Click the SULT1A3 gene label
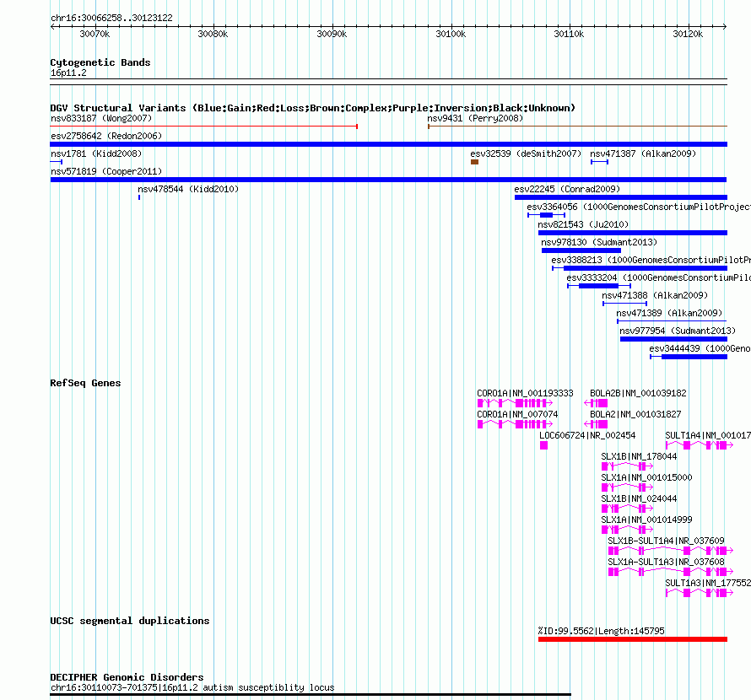This screenshot has height=700, width=751. click(708, 583)
